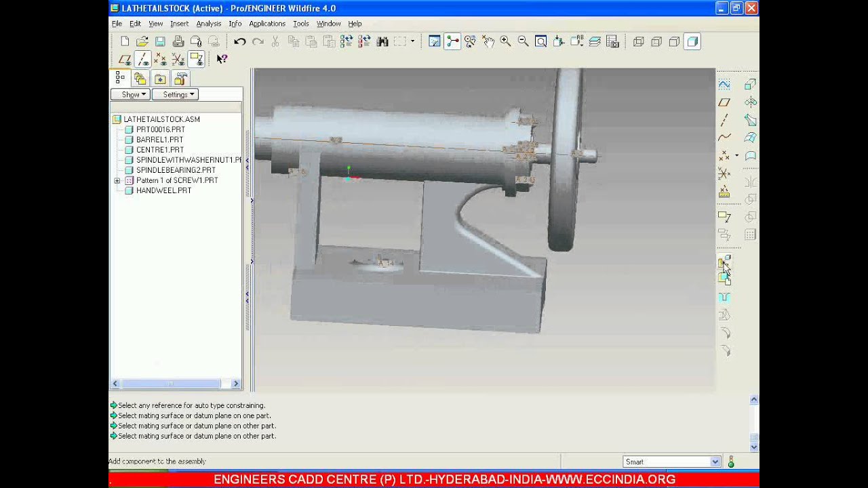Open the Layers icon in toolbar
The image size is (868, 488).
(x=595, y=42)
